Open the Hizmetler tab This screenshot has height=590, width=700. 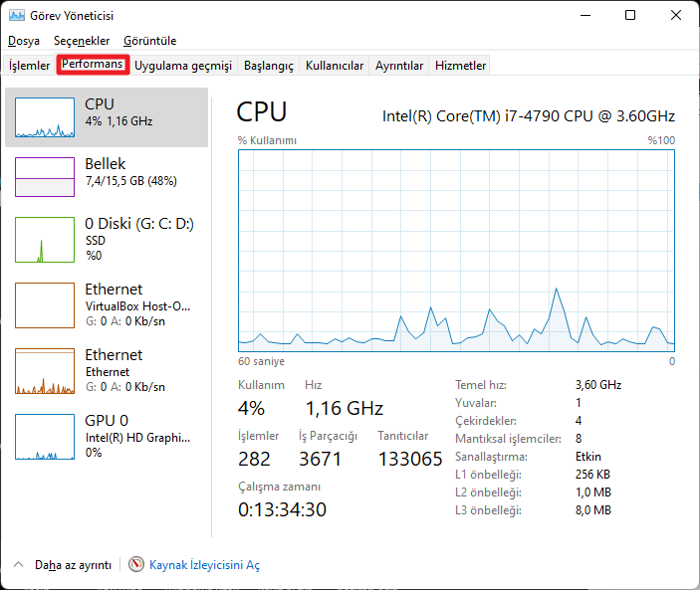pyautogui.click(x=461, y=66)
